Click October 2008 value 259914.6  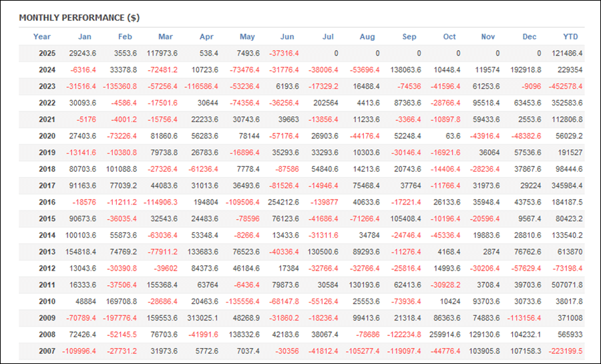[x=445, y=335]
